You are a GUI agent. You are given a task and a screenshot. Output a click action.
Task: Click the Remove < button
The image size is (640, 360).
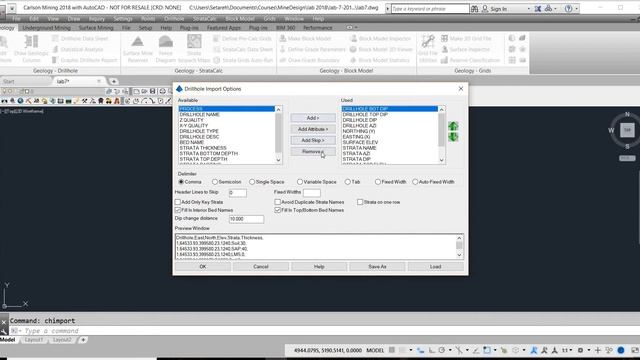(313, 151)
